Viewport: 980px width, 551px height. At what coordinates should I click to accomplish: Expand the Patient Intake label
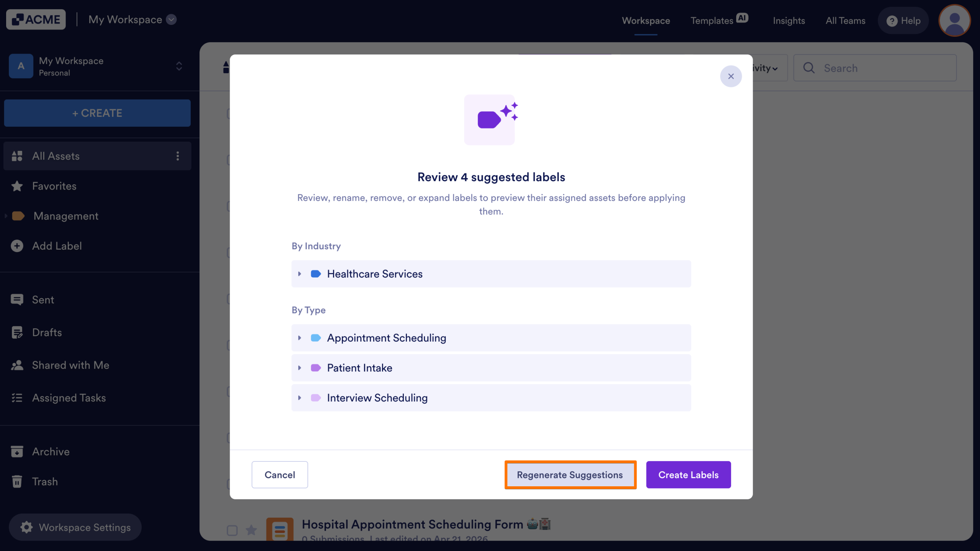pos(300,368)
